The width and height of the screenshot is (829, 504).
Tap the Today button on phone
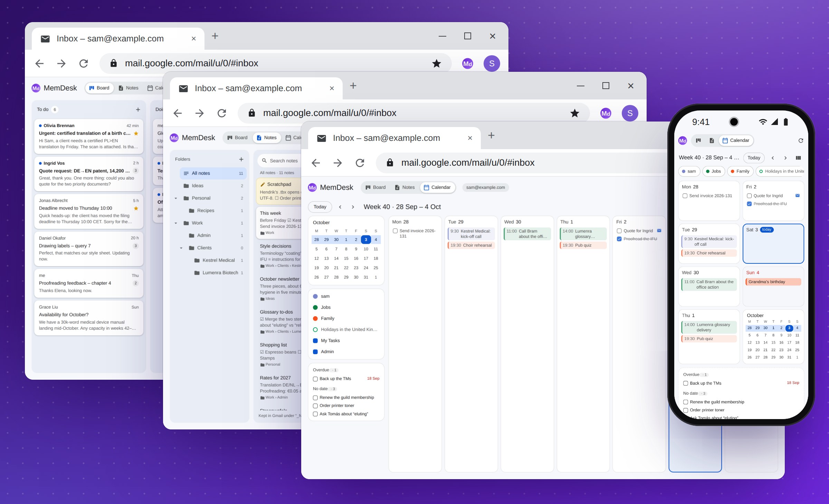point(754,158)
